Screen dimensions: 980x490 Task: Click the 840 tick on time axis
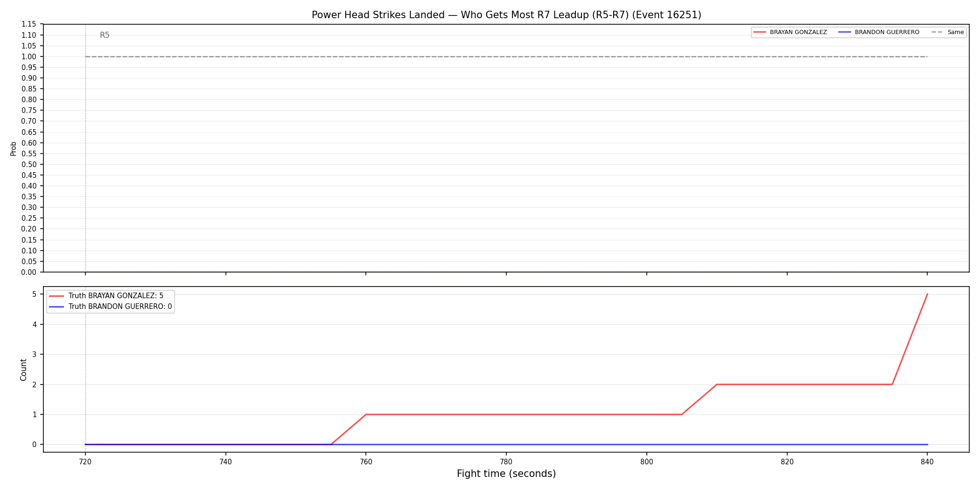(927, 462)
